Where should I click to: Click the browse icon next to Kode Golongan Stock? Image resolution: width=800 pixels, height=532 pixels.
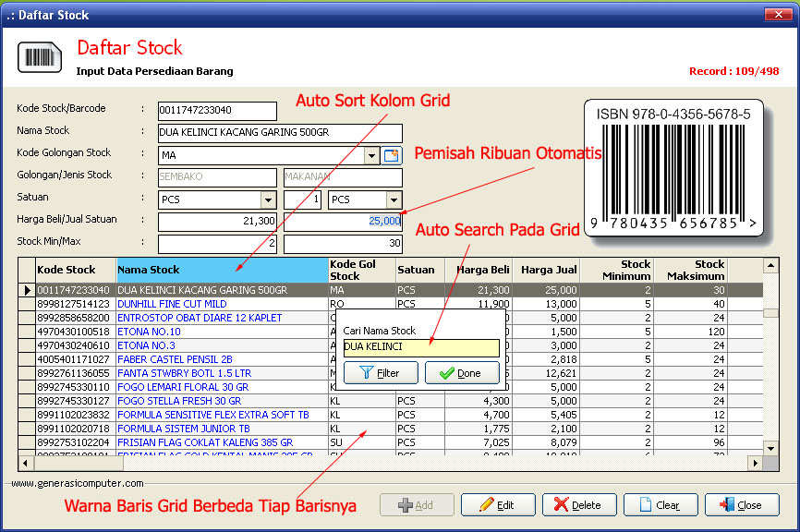click(x=392, y=155)
